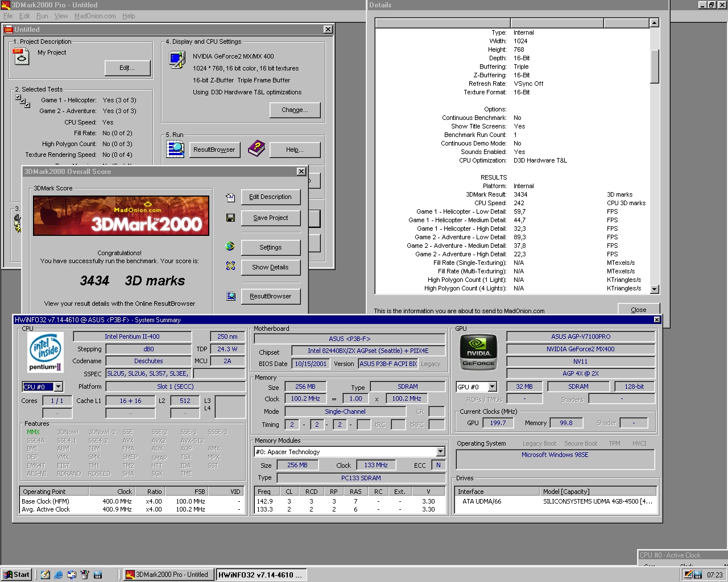Click the My Project document icon
The width and height of the screenshot is (728, 582).
click(x=21, y=56)
